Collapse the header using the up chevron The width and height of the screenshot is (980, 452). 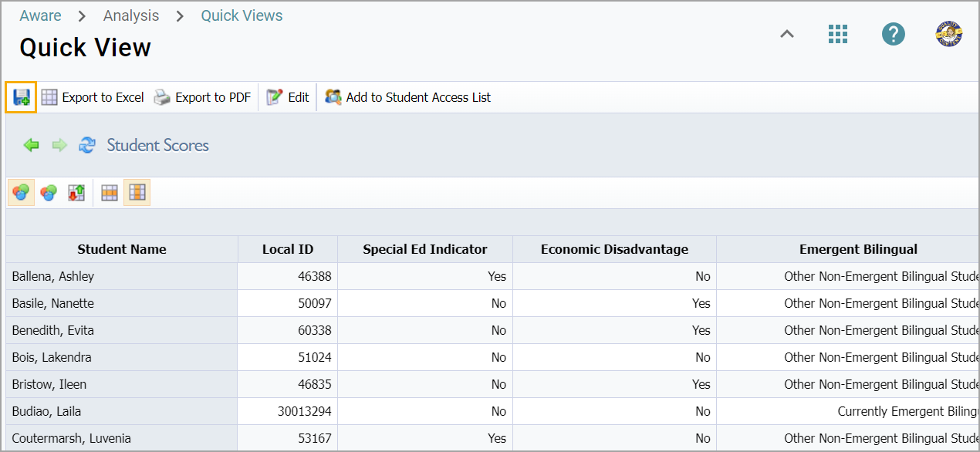click(787, 34)
